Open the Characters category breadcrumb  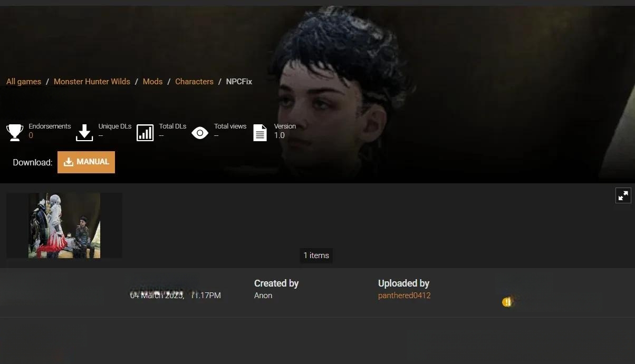pos(194,82)
